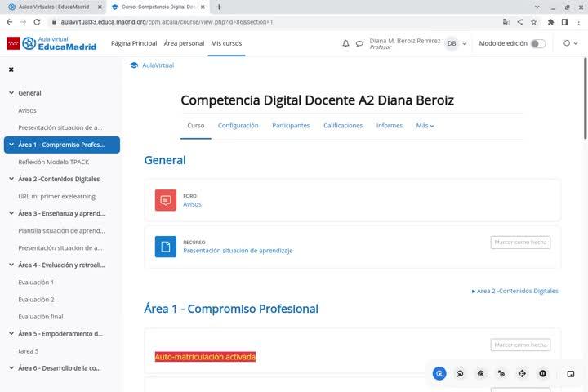Open the messaging speech bubble icon

(x=359, y=43)
